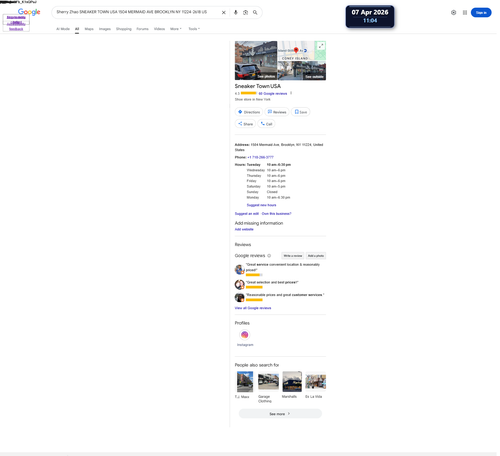Click Own this business? link
Screen dimensions: 500x456
tap(276, 214)
